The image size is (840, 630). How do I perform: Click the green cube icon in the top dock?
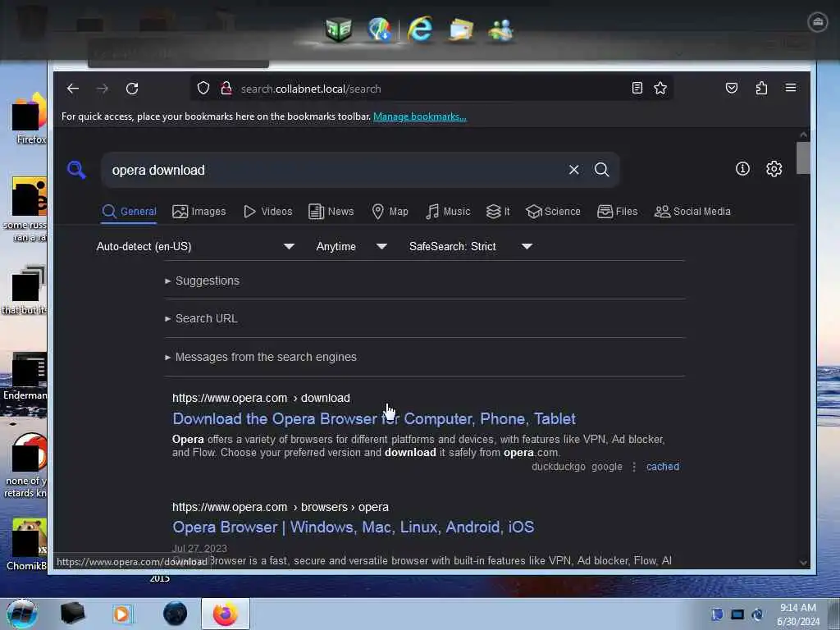coord(339,29)
